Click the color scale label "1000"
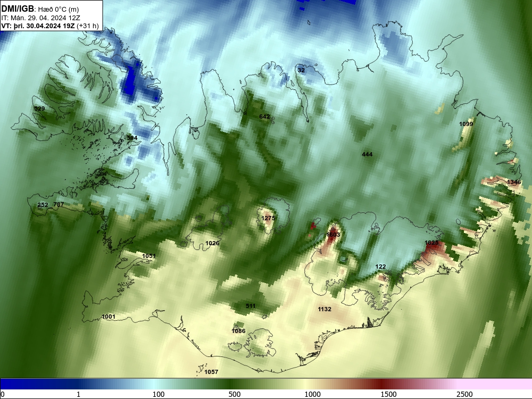 coord(312,394)
